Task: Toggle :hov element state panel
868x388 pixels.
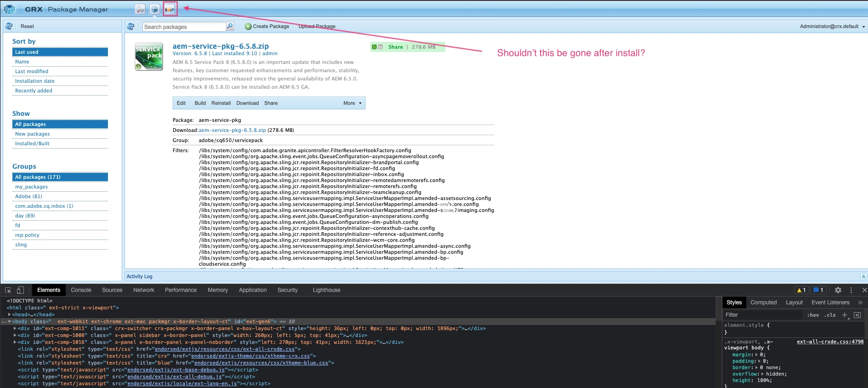Action: (813, 315)
